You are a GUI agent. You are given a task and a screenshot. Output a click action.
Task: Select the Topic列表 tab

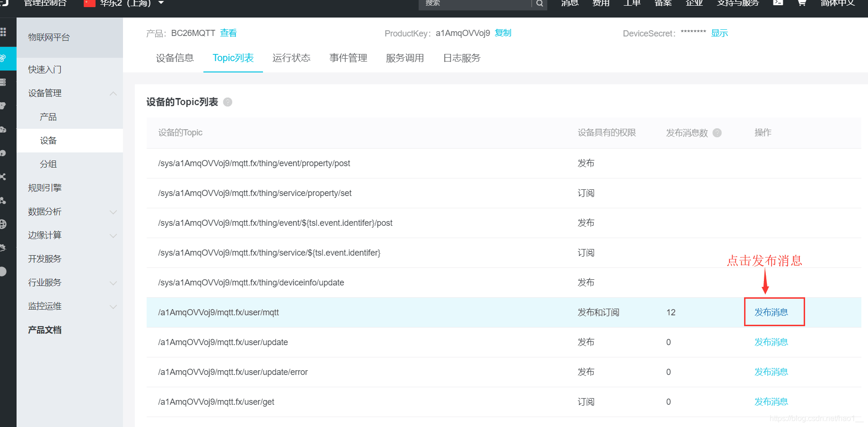click(233, 58)
